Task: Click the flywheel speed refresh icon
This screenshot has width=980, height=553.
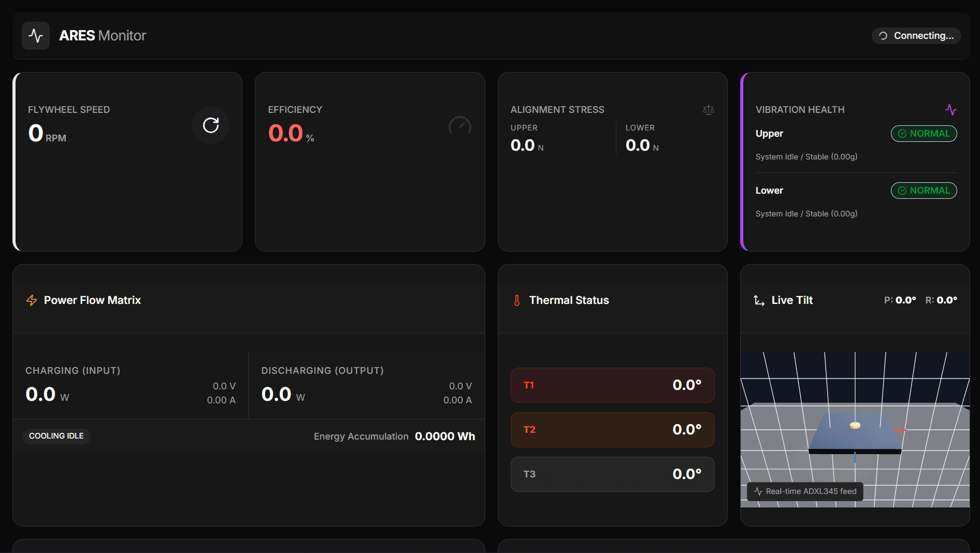Action: [211, 125]
